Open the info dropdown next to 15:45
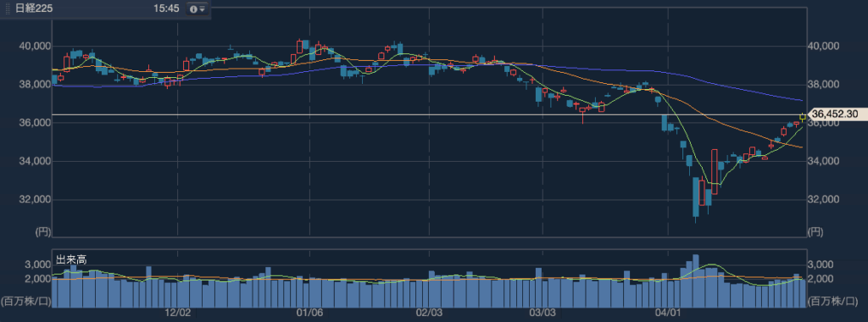This screenshot has height=322, width=868. click(197, 9)
